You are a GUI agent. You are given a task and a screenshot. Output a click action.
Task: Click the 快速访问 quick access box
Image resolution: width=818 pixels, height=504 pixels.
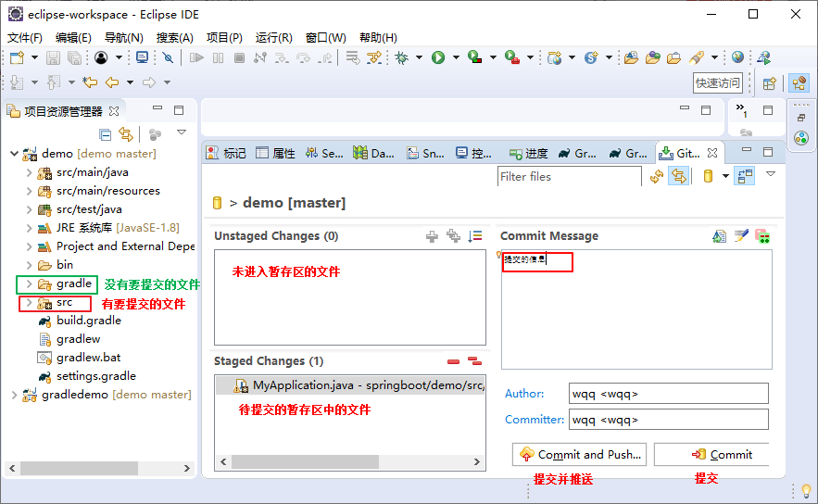tap(718, 83)
